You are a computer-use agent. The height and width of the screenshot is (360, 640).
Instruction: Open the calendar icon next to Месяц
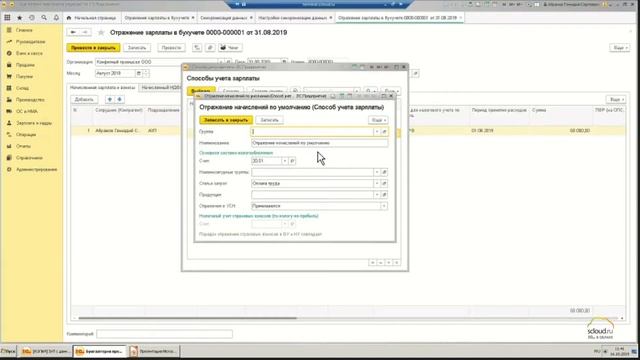tap(139, 73)
